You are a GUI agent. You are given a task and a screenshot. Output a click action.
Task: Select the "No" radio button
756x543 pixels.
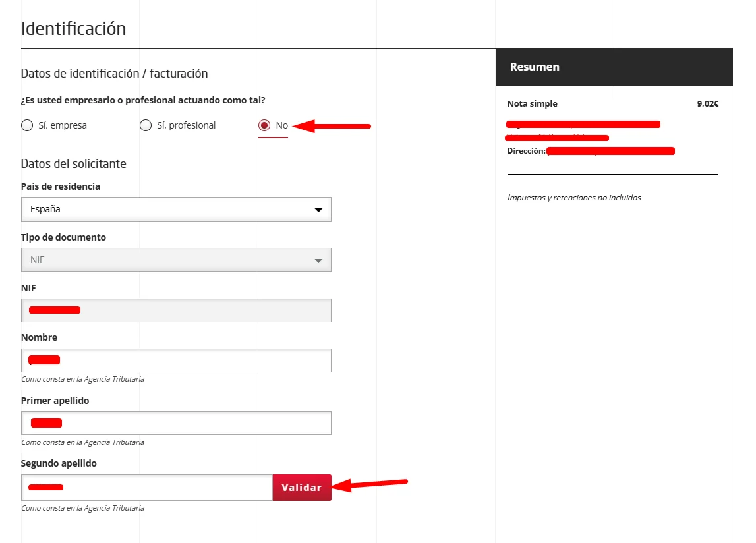(265, 125)
